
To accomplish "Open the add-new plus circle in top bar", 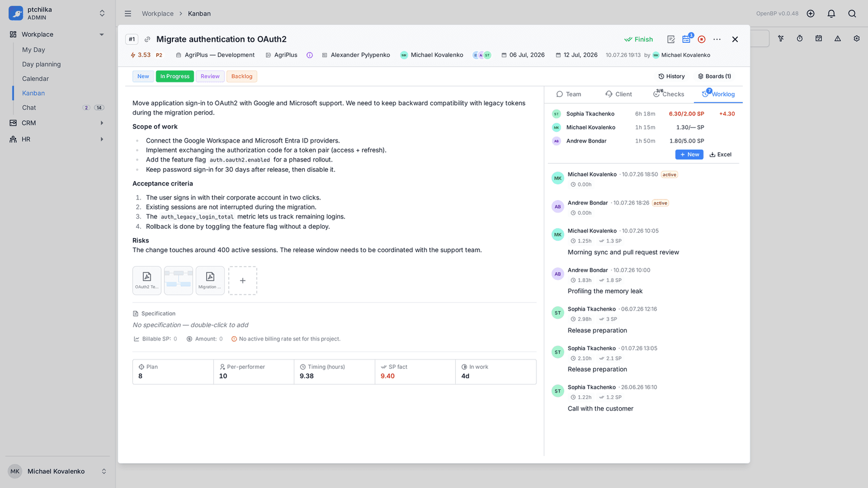I will click(810, 14).
